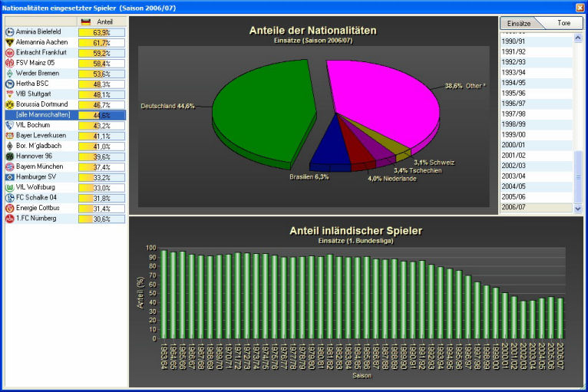This screenshot has width=588, height=392.
Task: Click the VfL Bochum club crest icon
Action: [x=10, y=125]
